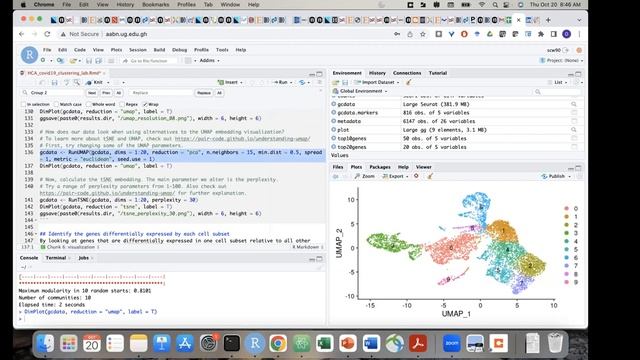
Task: Open the Global Environment dropdown
Action: tap(360, 91)
